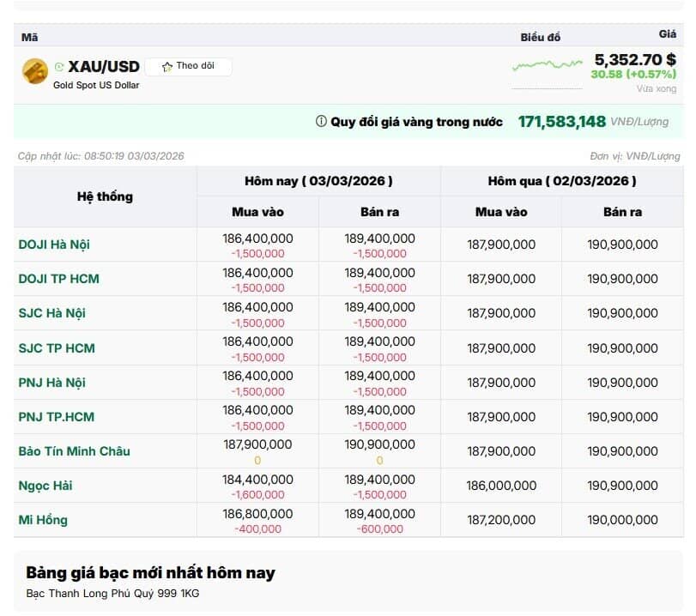Click the Đơn vị: VNĐ/Lượng label

click(635, 156)
